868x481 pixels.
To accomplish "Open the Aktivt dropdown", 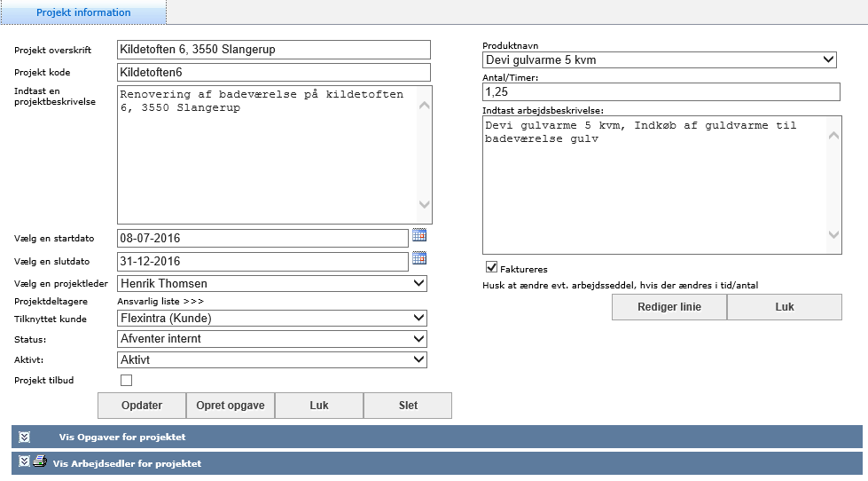I will pyautogui.click(x=272, y=360).
